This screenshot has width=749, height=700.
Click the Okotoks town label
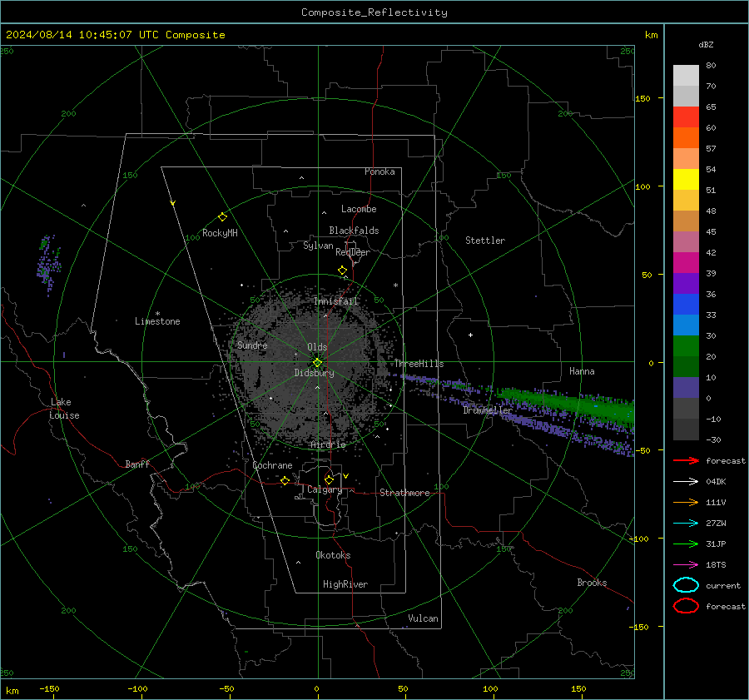click(333, 555)
